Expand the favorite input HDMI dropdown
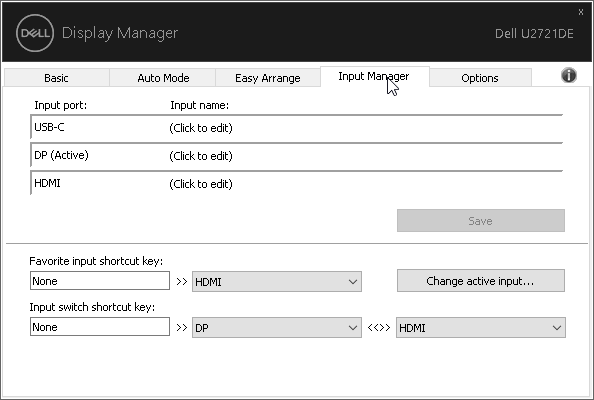This screenshot has width=594, height=400. [x=277, y=282]
